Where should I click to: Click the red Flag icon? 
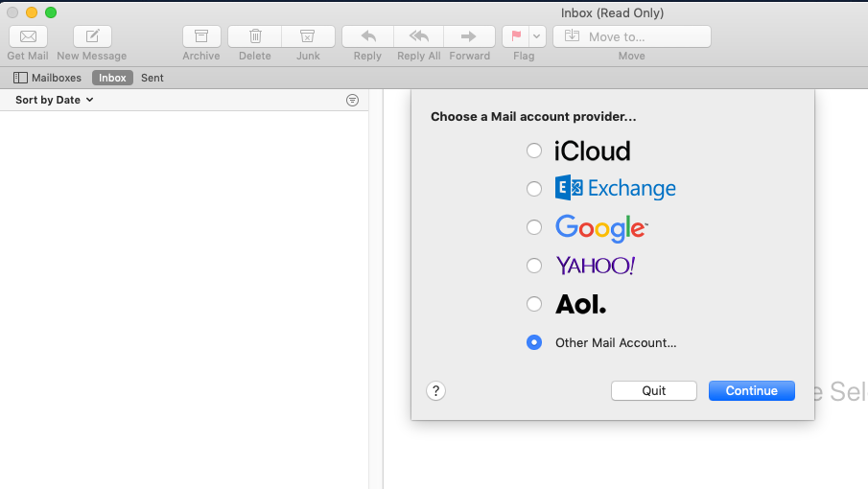(x=516, y=36)
